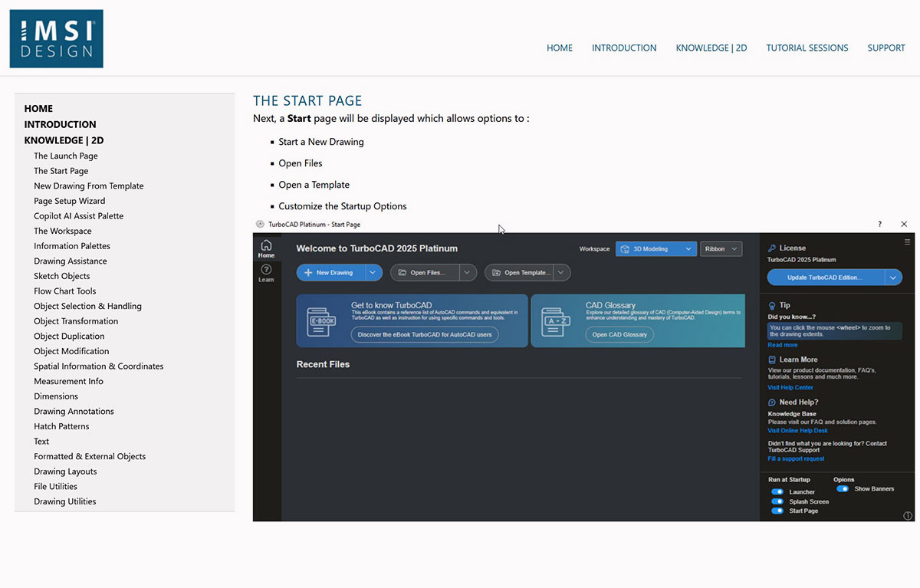Open Drawing Layouts sidebar item

(x=65, y=471)
